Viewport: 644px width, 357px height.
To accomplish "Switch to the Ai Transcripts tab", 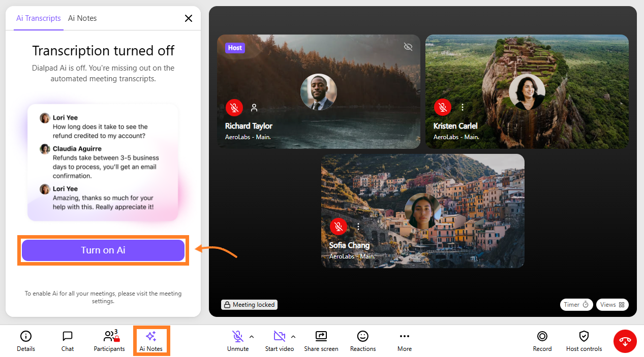I will point(39,18).
